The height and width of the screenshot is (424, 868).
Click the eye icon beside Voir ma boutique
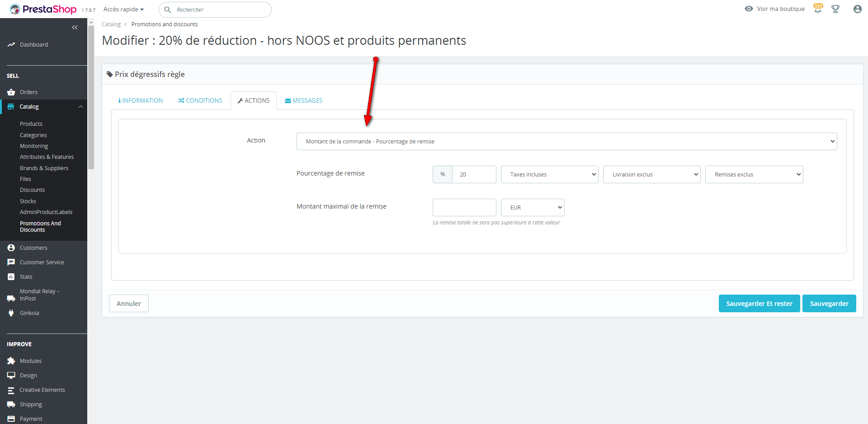pyautogui.click(x=749, y=9)
